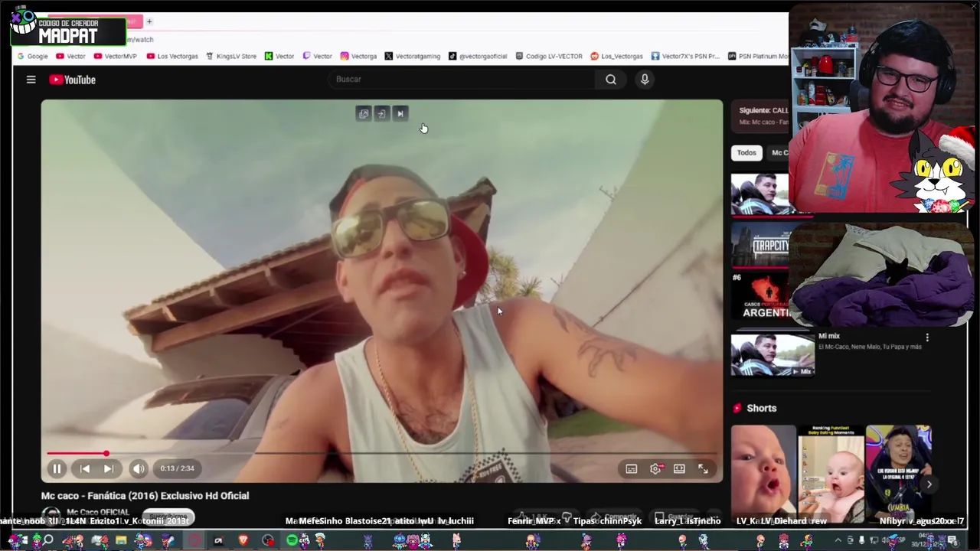Image resolution: width=980 pixels, height=551 pixels.
Task: Pause the video playback
Action: [x=57, y=468]
